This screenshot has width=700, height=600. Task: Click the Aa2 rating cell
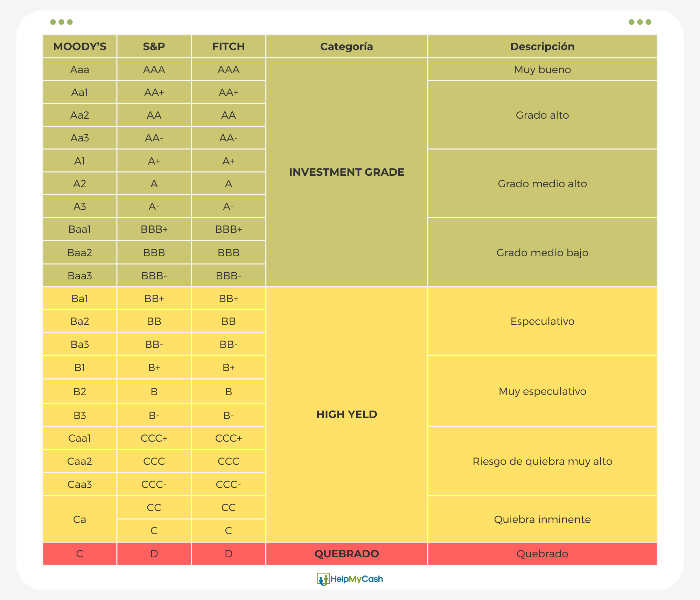80,115
